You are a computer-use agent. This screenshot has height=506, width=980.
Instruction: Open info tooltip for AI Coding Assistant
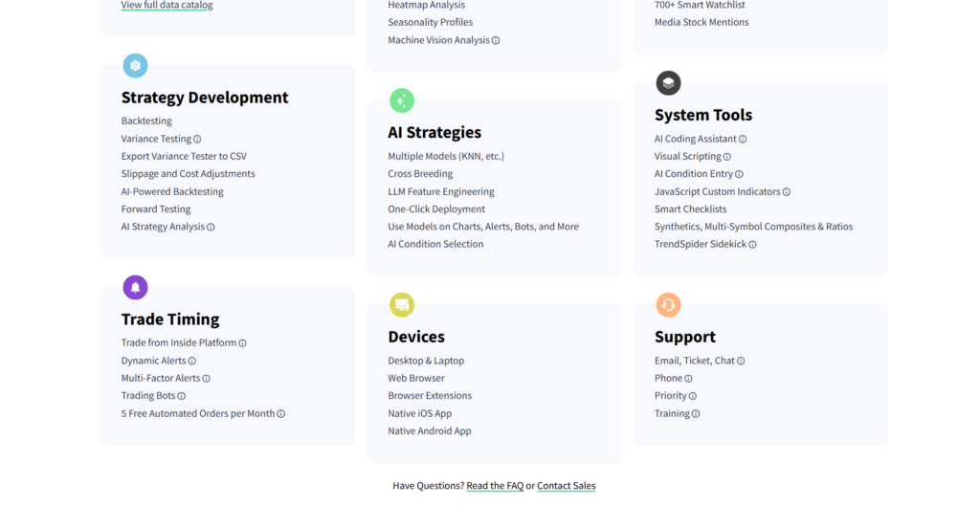[x=743, y=140]
